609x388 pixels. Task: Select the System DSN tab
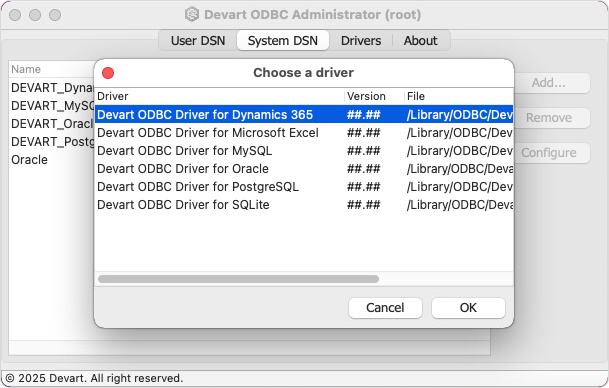pyautogui.click(x=283, y=40)
